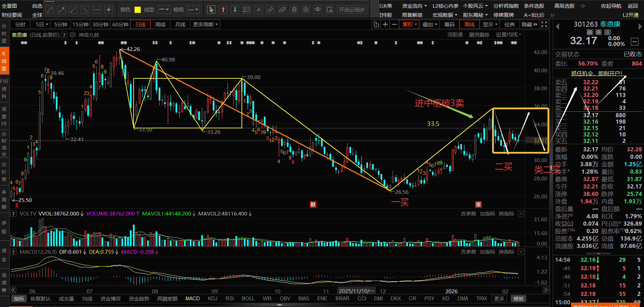Toggle the 深股通 overlay
644x307 pixels.
[x=455, y=35]
